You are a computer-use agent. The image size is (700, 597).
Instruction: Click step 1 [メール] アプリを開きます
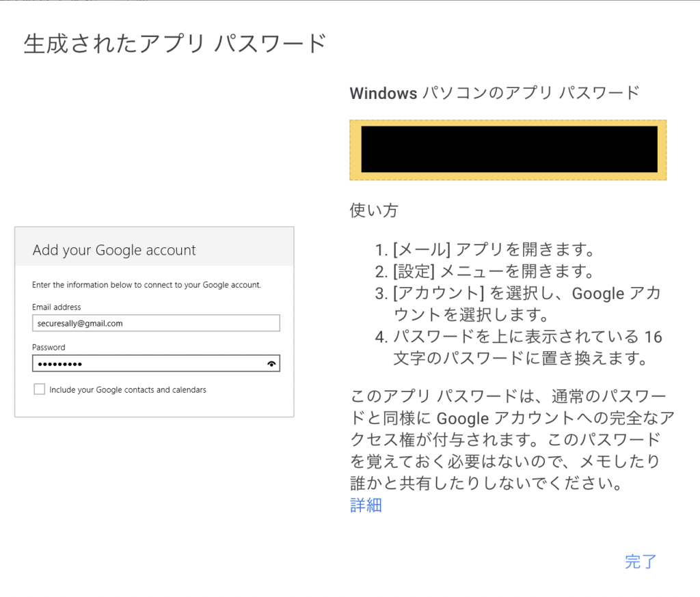[485, 249]
